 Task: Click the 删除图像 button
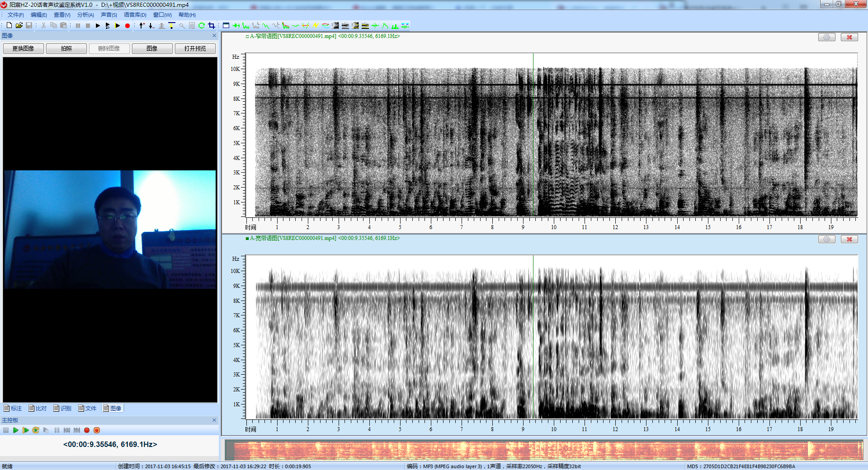coord(109,48)
